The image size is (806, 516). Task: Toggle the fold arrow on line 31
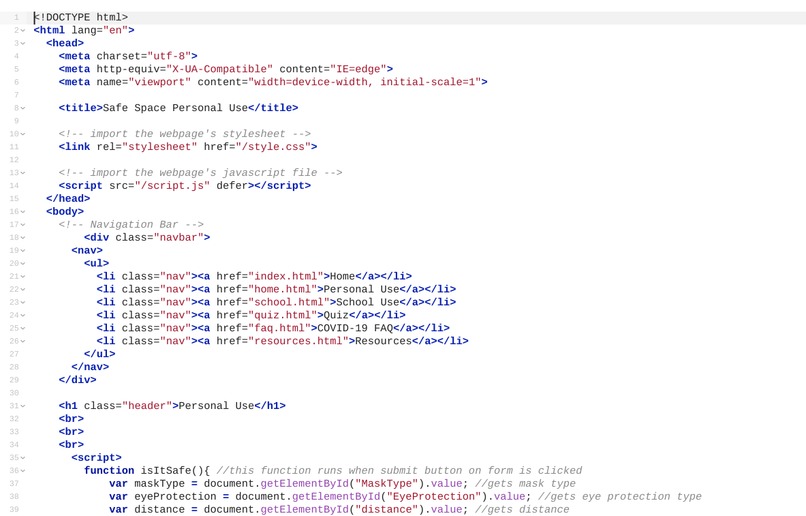tap(23, 406)
